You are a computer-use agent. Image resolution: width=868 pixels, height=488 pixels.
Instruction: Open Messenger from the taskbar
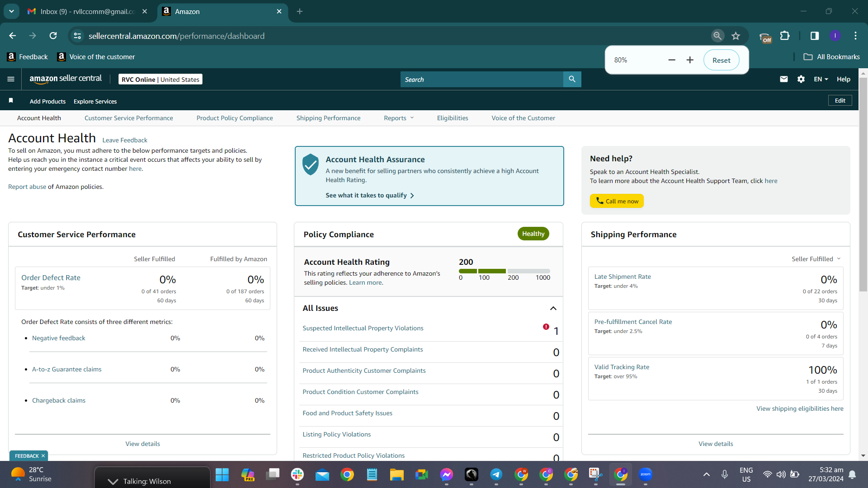(447, 474)
